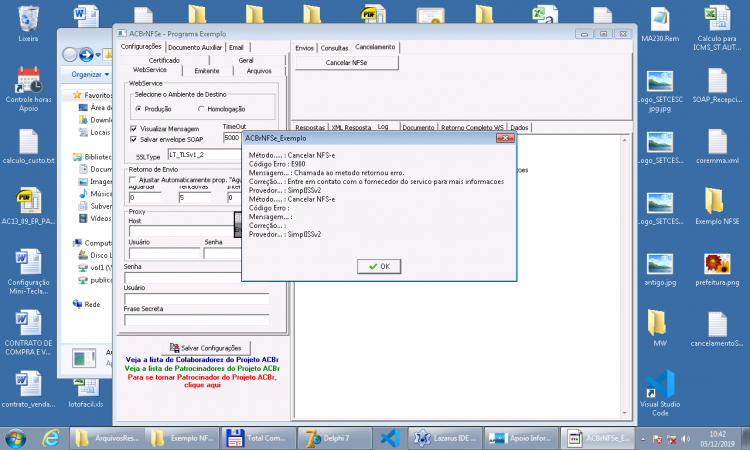Switch to Consultas tab
The width and height of the screenshot is (750, 450).
[x=334, y=48]
